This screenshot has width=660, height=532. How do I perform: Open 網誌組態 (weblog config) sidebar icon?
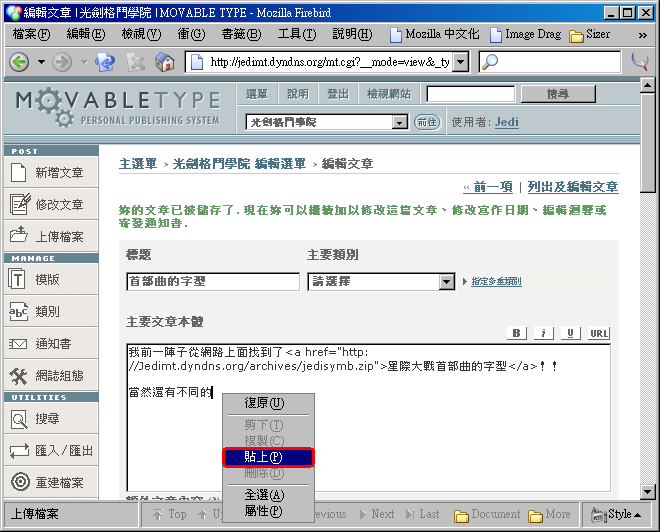(19, 376)
